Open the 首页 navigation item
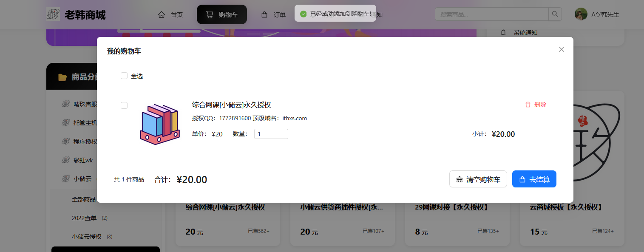This screenshot has width=644, height=252. 170,15
